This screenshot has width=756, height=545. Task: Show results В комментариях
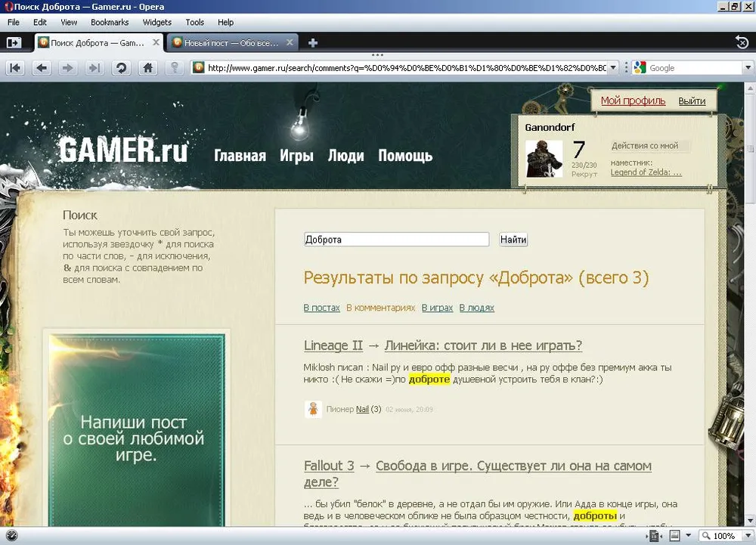click(380, 308)
